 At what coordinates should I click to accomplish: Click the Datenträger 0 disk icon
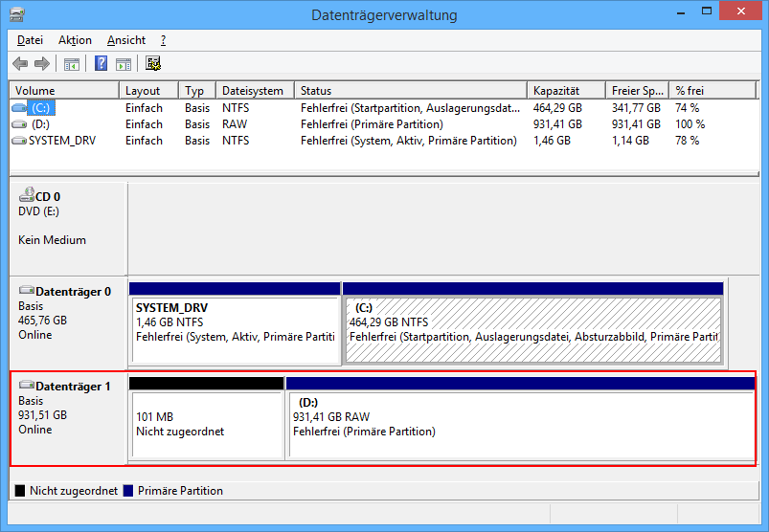point(27,290)
